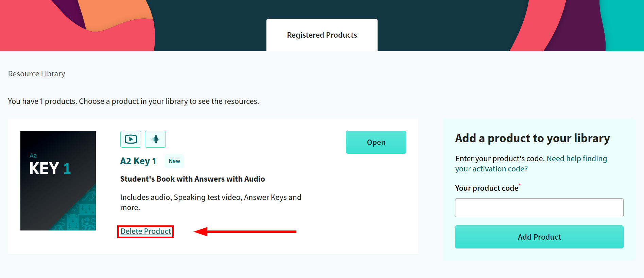Click the New badge beside A2 Key 1
Screen dimensions: 644x278
tap(174, 161)
